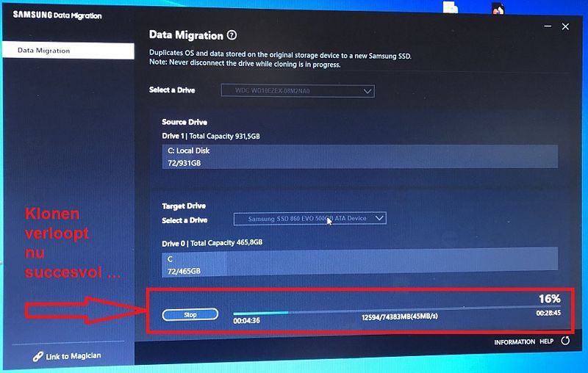Viewport: 588px width, 373px height.
Task: Select the target drive C partition bar
Action: point(360,263)
